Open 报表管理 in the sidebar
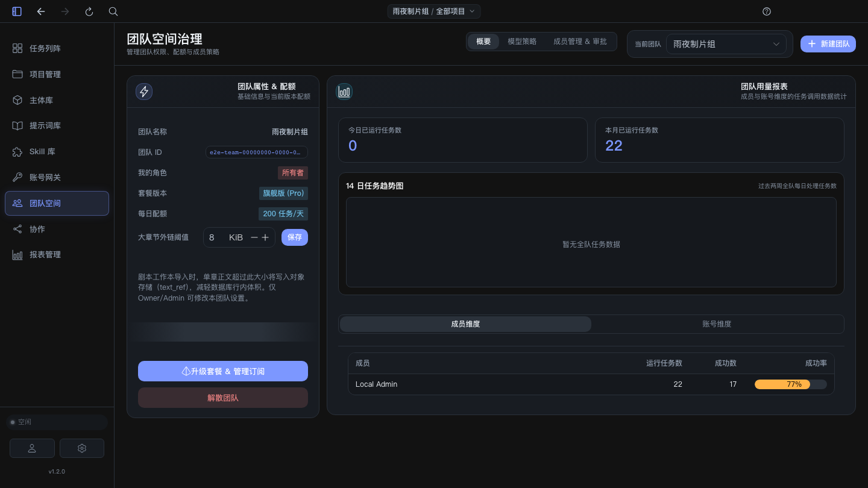Viewport: 868px width, 488px height. [57, 255]
